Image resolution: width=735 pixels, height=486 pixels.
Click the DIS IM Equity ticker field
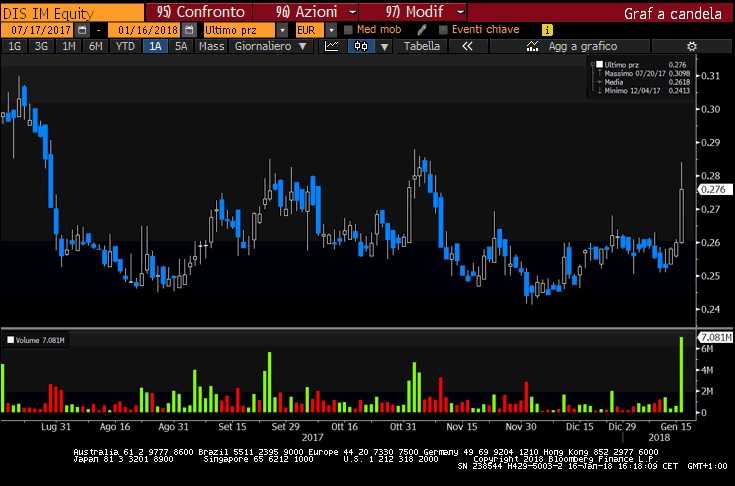(x=72, y=13)
